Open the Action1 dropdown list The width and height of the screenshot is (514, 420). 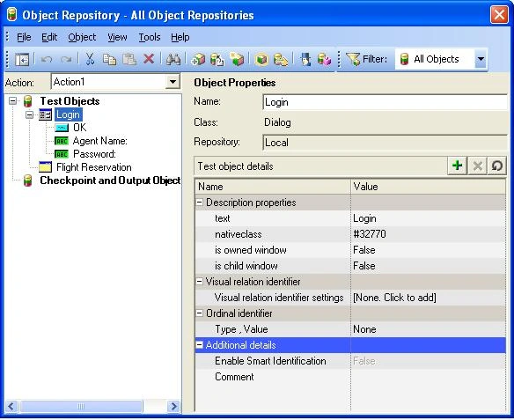(x=173, y=81)
